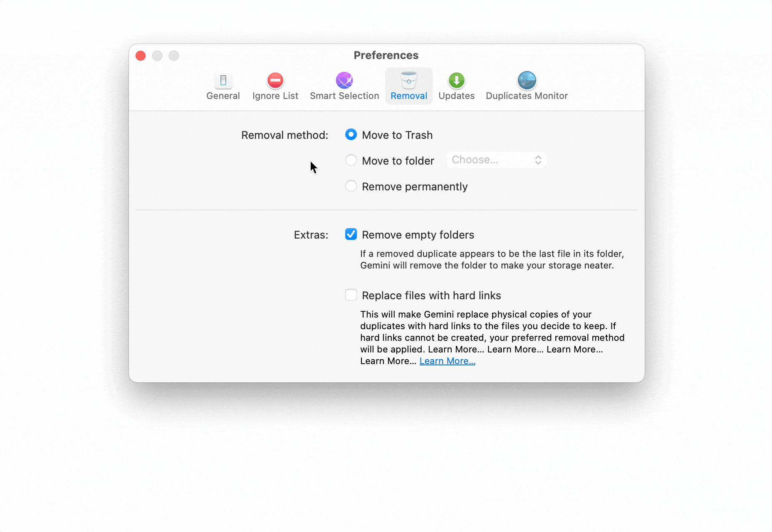Click the 'Move to Trash' label

[397, 135]
